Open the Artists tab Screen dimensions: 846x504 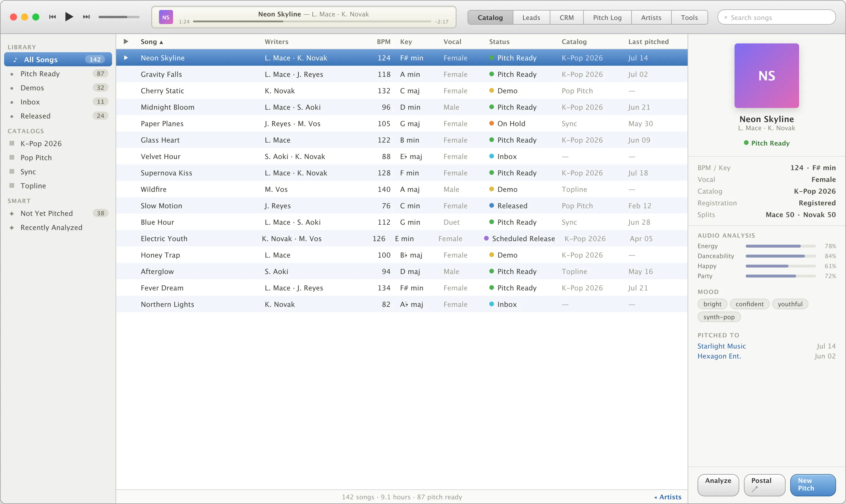point(651,17)
